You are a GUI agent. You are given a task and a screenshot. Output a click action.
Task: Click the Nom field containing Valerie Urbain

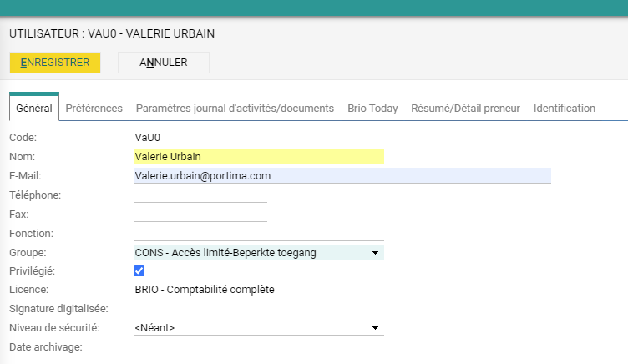[258, 156]
